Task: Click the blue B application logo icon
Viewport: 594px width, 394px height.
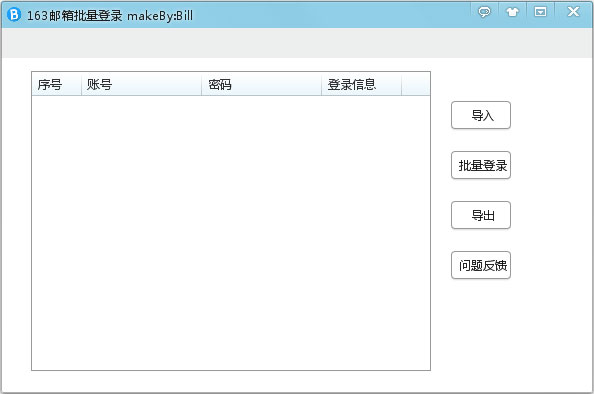Action: click(x=14, y=15)
